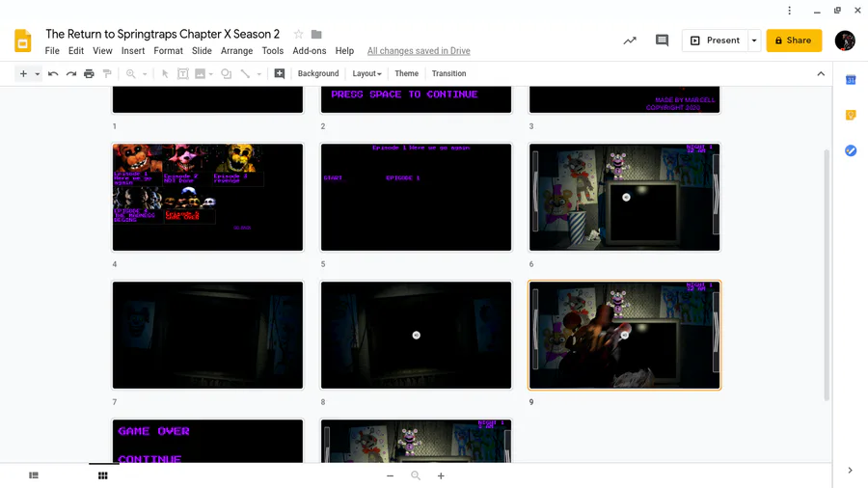Viewport: 868px width, 488px height.
Task: Print the presentation
Action: coord(89,73)
